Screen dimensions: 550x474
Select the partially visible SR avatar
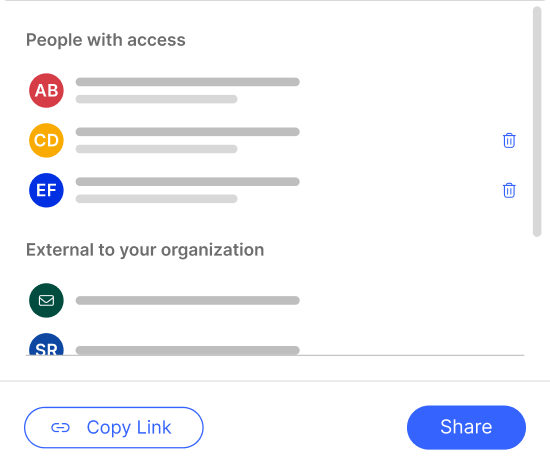pyautogui.click(x=46, y=344)
